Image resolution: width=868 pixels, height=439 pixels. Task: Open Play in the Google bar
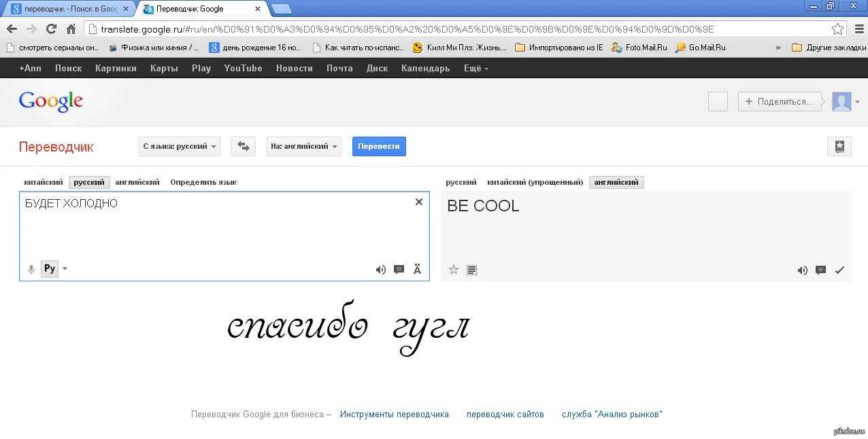tap(201, 68)
